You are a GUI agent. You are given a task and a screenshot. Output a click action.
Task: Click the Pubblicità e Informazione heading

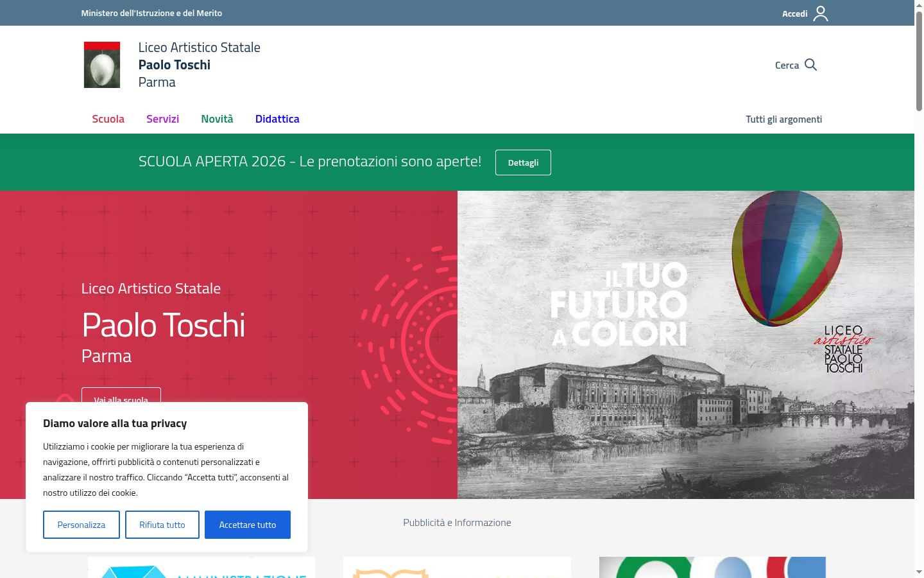457,523
